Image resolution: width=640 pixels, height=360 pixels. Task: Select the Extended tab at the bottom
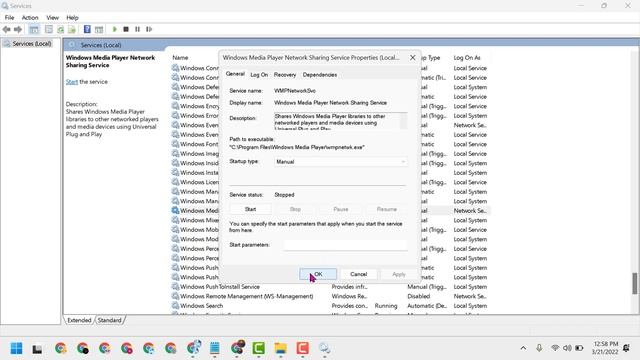point(79,320)
